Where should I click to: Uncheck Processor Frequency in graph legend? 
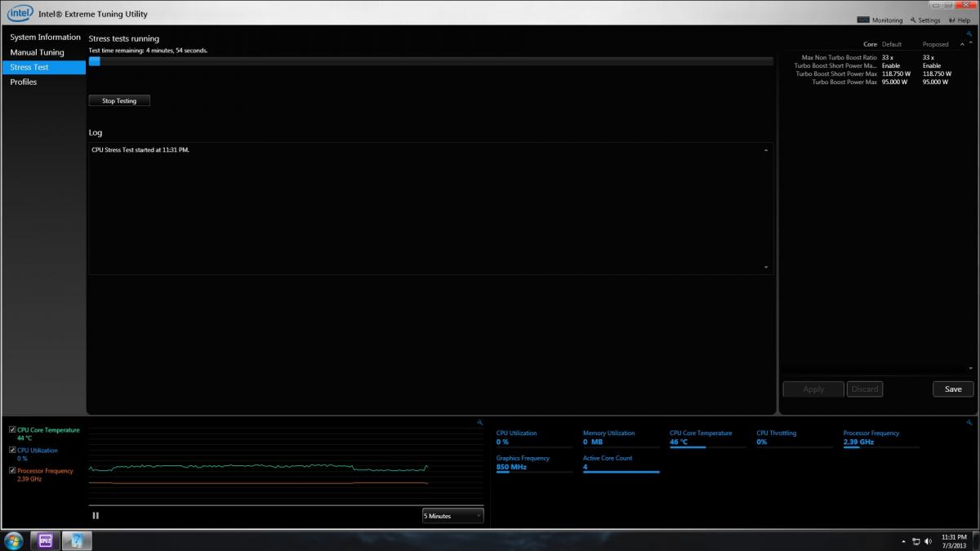(12, 470)
